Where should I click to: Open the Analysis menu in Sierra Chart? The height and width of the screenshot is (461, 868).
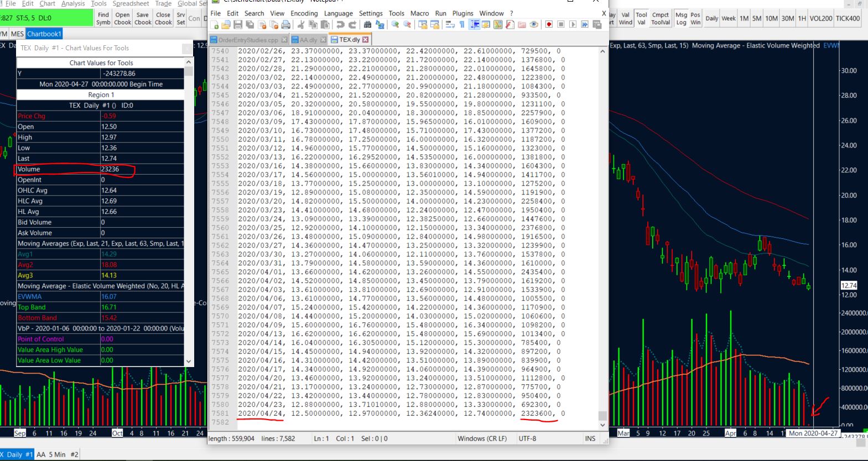tap(73, 4)
